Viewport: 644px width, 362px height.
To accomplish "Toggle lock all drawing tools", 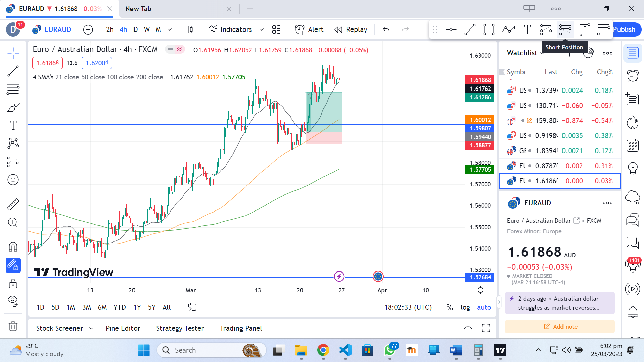I will [13, 284].
